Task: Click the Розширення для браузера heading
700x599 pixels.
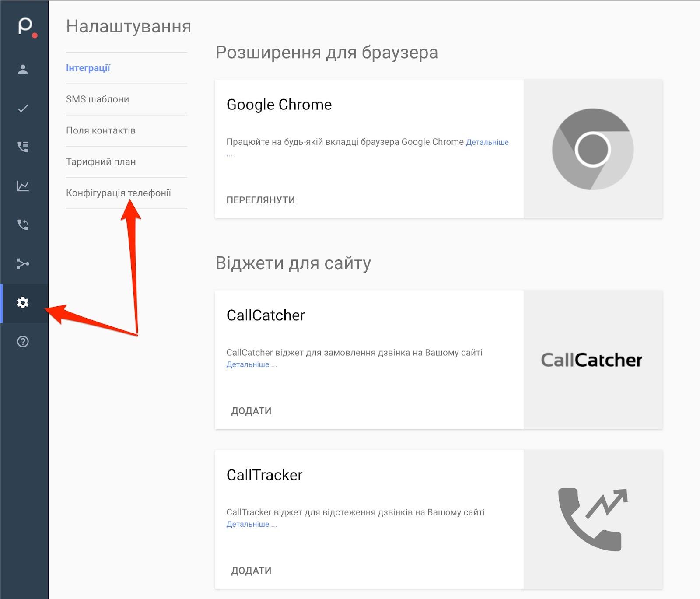Action: [327, 53]
